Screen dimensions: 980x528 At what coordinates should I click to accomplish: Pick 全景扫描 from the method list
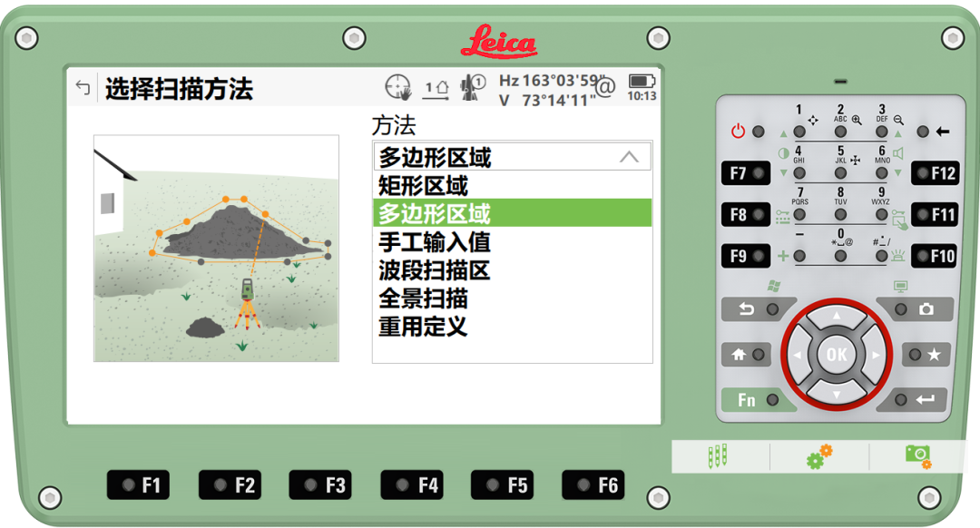tap(512, 298)
